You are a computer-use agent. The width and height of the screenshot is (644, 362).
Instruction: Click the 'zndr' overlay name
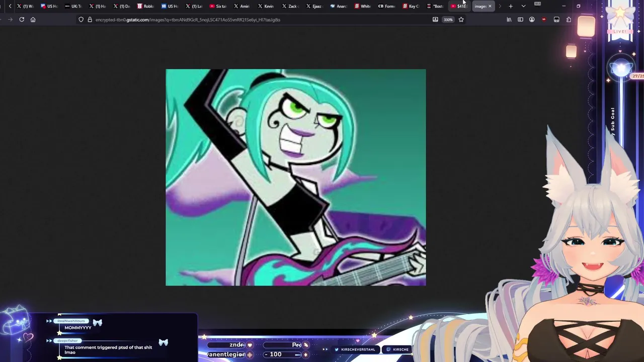coord(236,345)
